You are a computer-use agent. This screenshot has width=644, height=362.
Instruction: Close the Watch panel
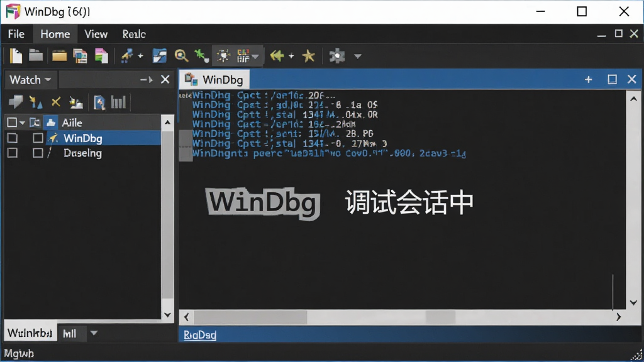pyautogui.click(x=165, y=80)
